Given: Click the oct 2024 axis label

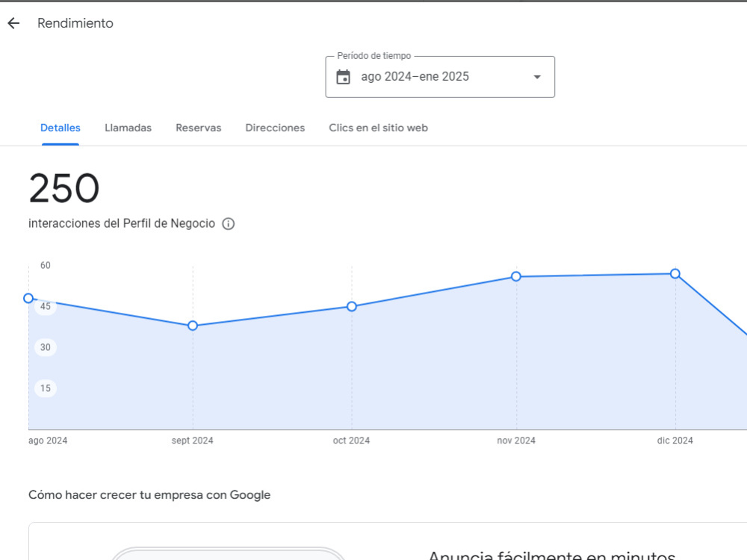Looking at the screenshot, I should click(351, 441).
